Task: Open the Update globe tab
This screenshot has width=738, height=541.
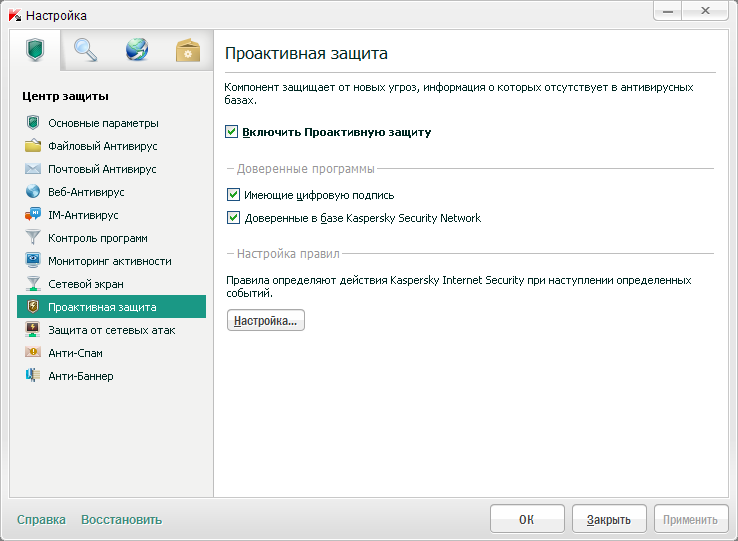Action: [137, 50]
